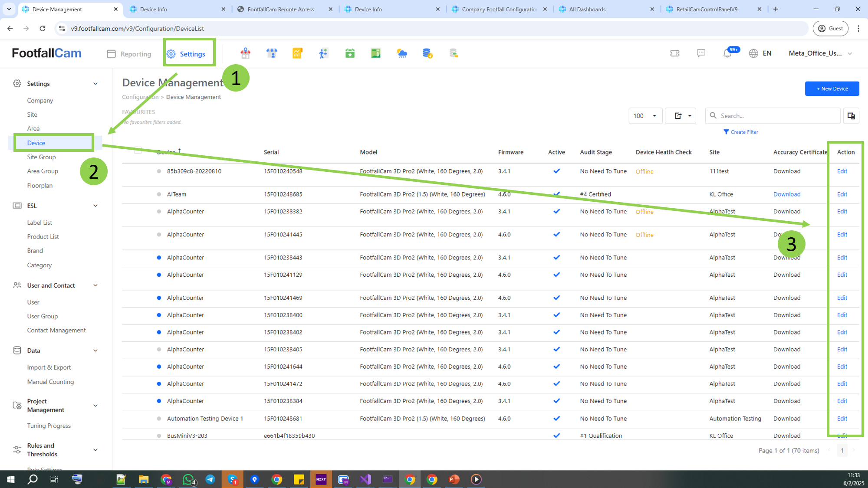
Task: Tick the select-all checkbox in table header
Action: point(138,151)
